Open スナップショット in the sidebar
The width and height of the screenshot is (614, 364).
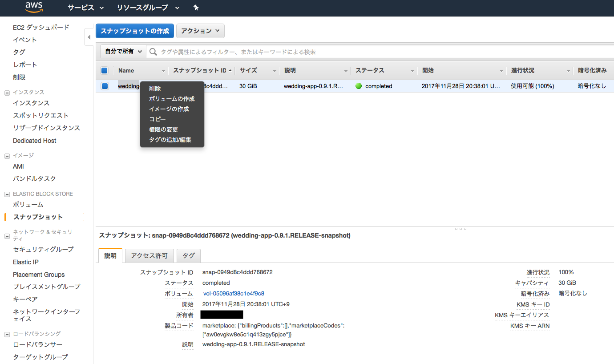[38, 217]
